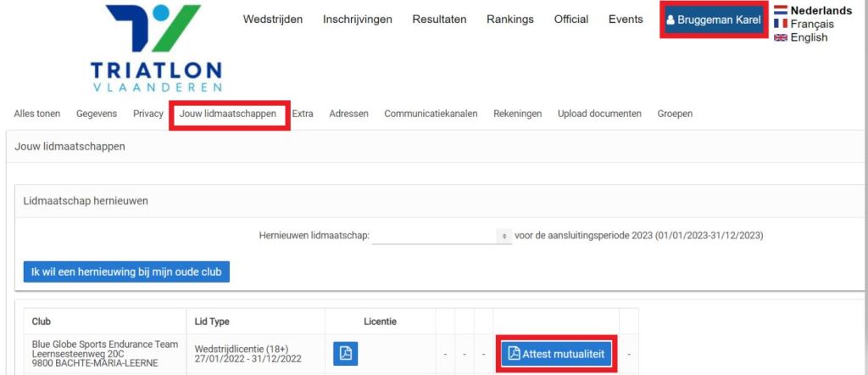The width and height of the screenshot is (868, 375).
Task: Open the Inschrijvingen menu
Action: [357, 20]
